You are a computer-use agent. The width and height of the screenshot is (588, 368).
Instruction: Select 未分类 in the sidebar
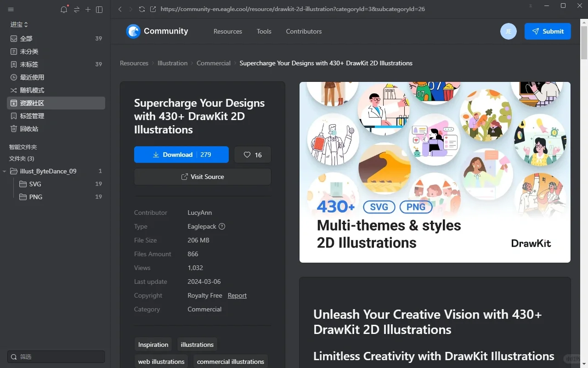pos(56,52)
